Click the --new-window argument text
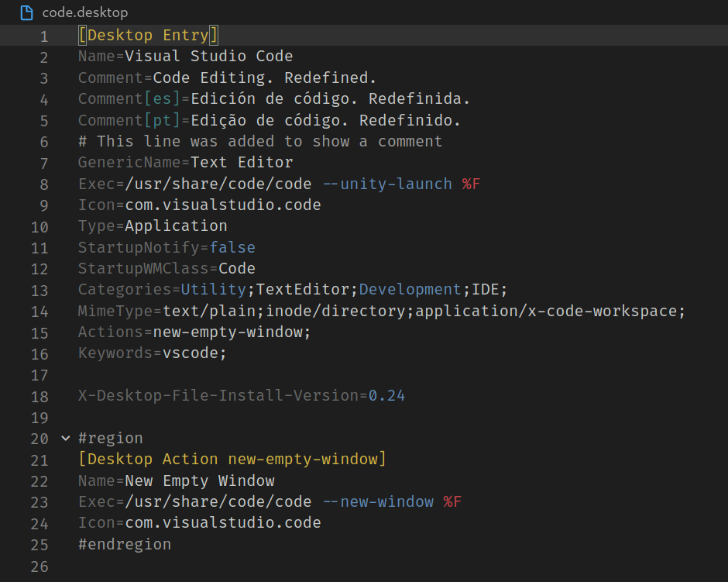The height and width of the screenshot is (582, 728). (377, 502)
